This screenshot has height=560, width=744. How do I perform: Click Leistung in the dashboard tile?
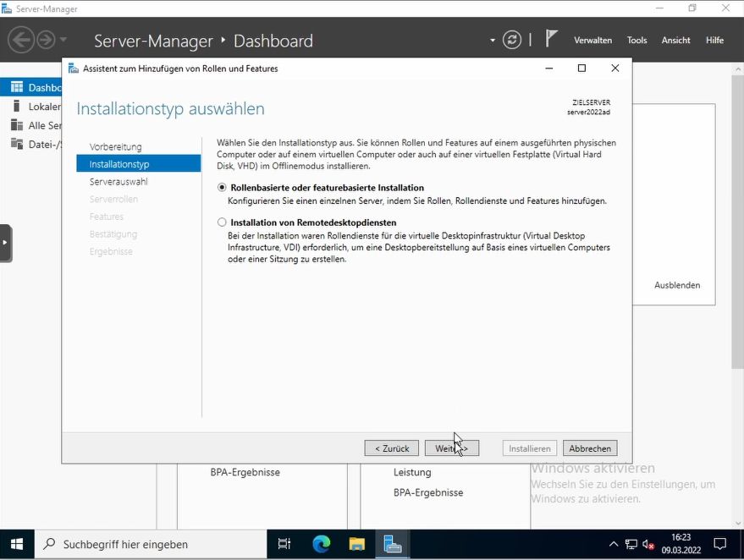[412, 472]
